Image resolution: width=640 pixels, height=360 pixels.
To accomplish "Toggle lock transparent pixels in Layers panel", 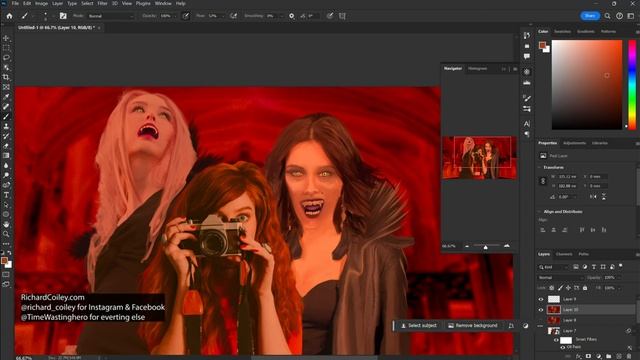I will 551,288.
